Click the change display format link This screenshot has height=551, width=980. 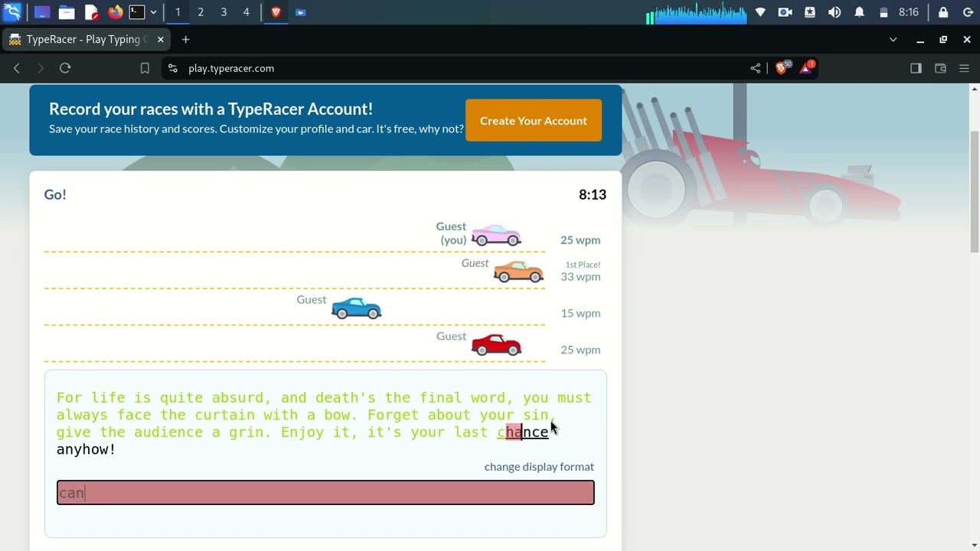539,466
